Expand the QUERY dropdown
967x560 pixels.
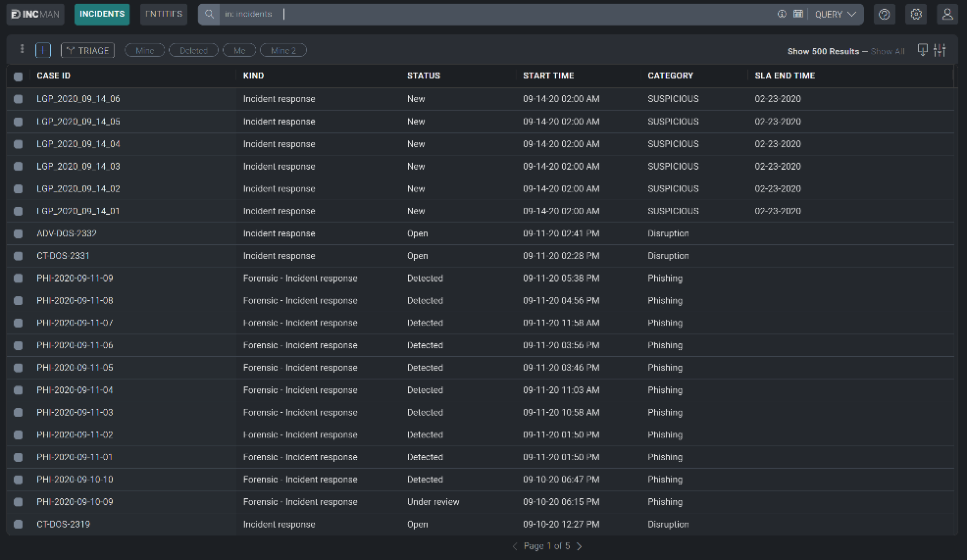835,15
